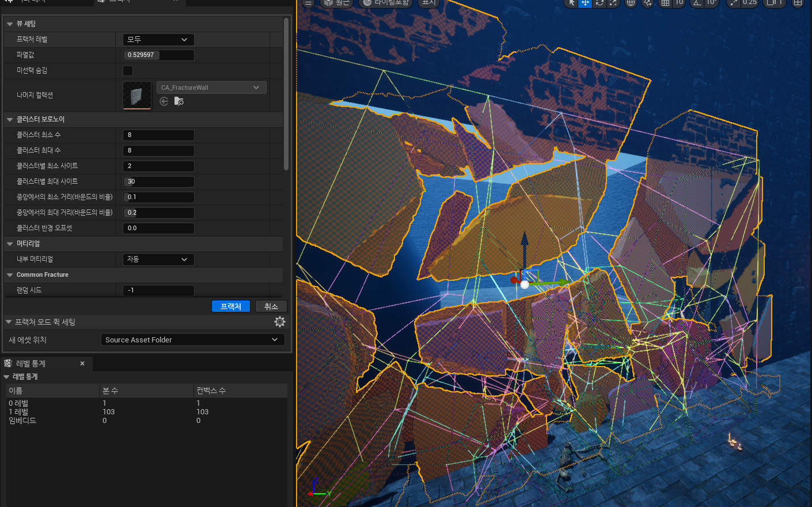Open Source Asset Folder dropdown
The width and height of the screenshot is (812, 507).
coord(193,340)
